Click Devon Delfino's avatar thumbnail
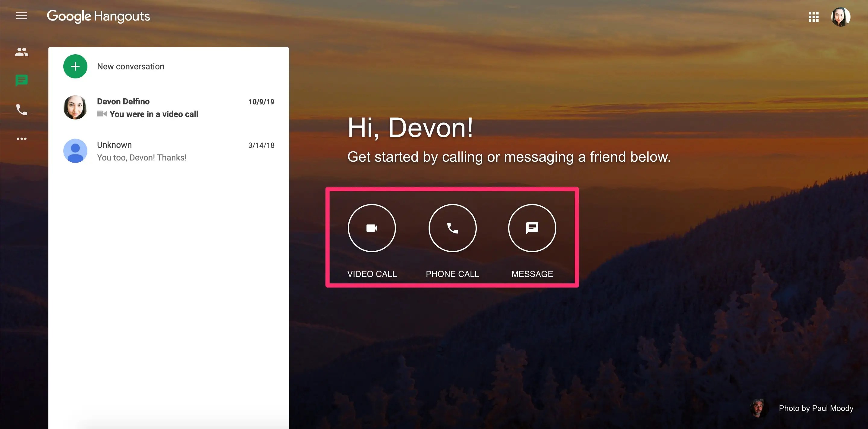 [x=75, y=108]
